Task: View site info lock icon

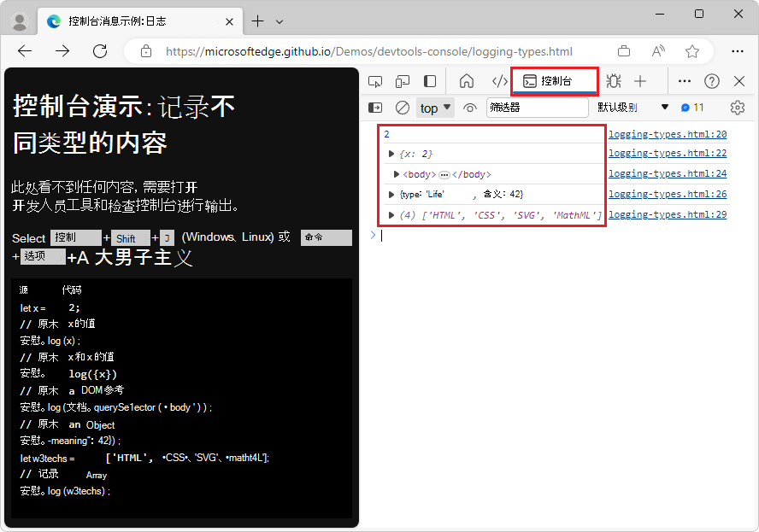Action: (145, 51)
